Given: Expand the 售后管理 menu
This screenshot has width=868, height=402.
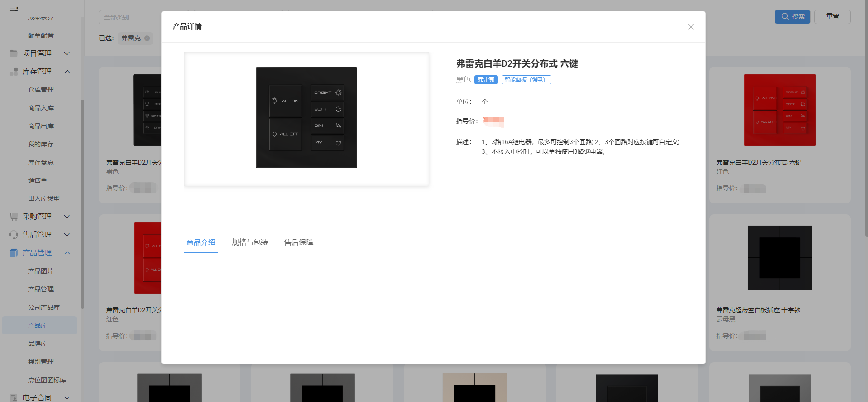Looking at the screenshot, I should 67,235.
